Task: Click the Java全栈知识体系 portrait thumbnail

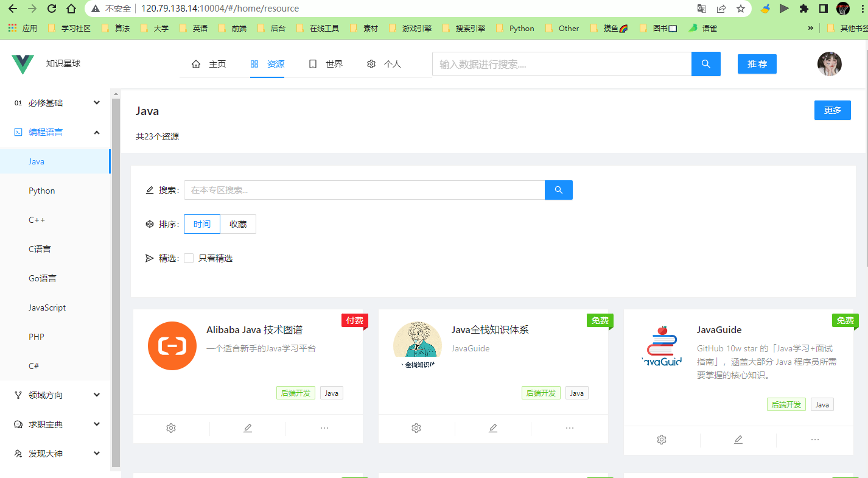Action: [418, 346]
